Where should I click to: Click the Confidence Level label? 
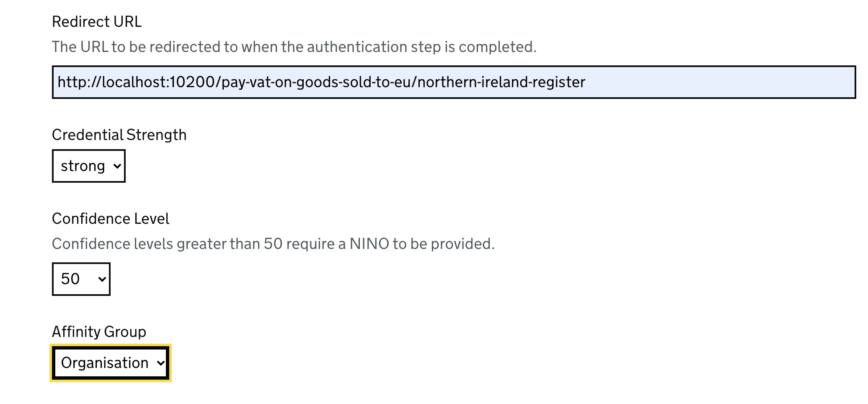tap(111, 218)
